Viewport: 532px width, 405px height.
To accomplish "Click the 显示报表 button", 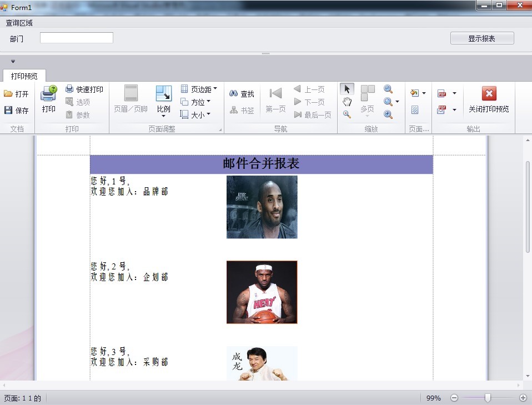I will coord(481,38).
